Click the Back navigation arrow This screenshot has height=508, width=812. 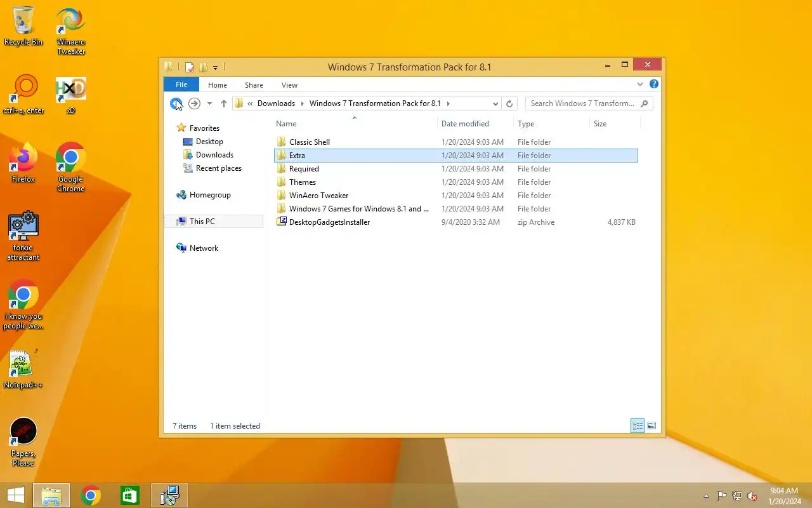(x=176, y=104)
